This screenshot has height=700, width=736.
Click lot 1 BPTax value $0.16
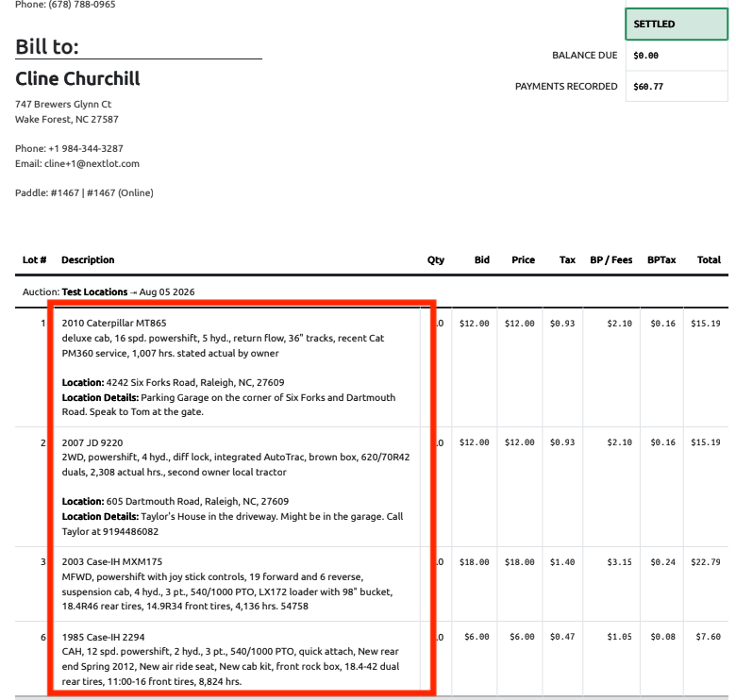pos(662,324)
